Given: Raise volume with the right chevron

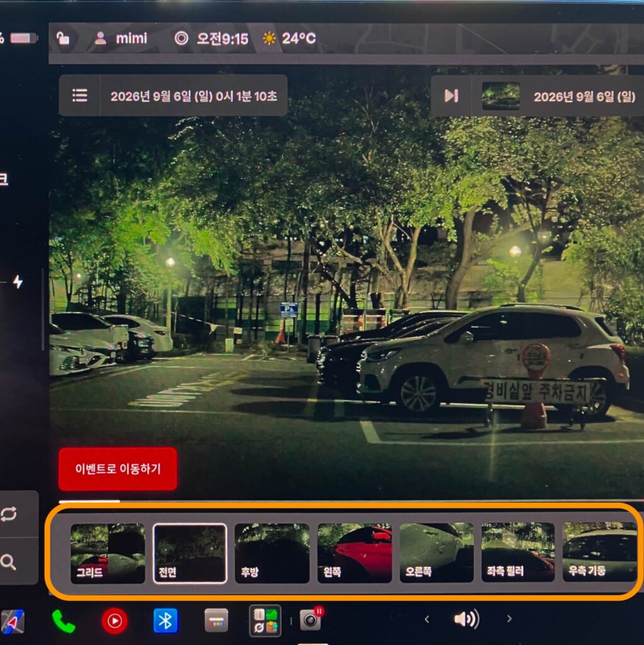Looking at the screenshot, I should click(x=509, y=619).
